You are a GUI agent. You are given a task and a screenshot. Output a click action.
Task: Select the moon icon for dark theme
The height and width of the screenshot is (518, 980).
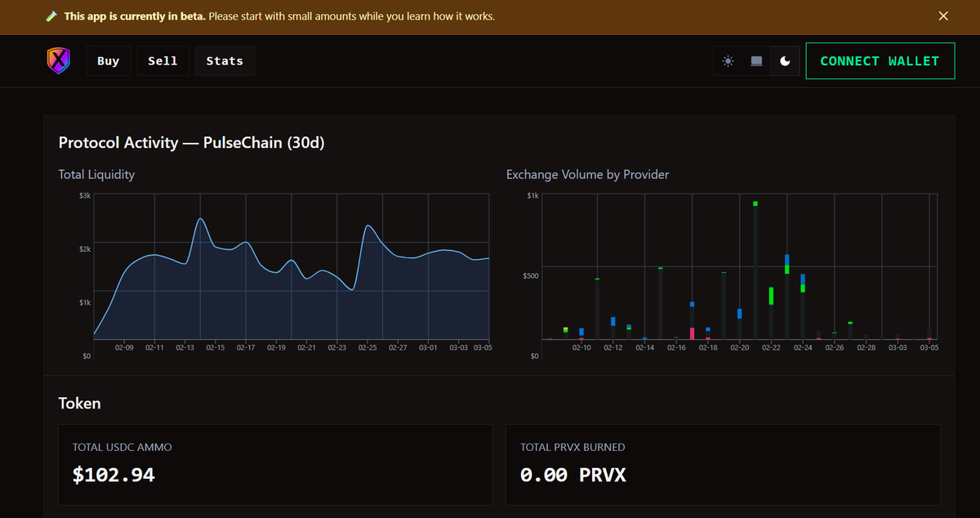[x=784, y=60]
